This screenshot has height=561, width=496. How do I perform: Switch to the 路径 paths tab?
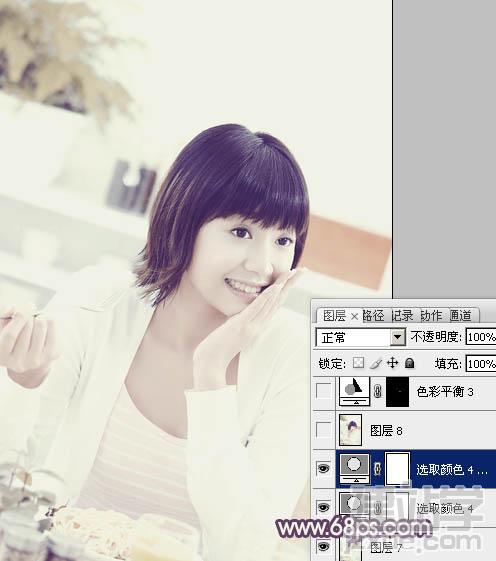click(373, 316)
